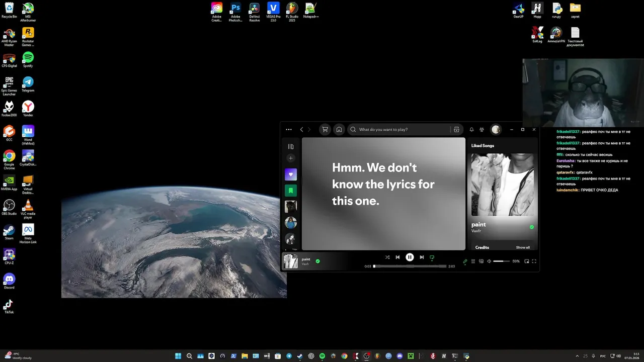Toggle shuffle in Spotify player
The width and height of the screenshot is (644, 362).
click(387, 257)
